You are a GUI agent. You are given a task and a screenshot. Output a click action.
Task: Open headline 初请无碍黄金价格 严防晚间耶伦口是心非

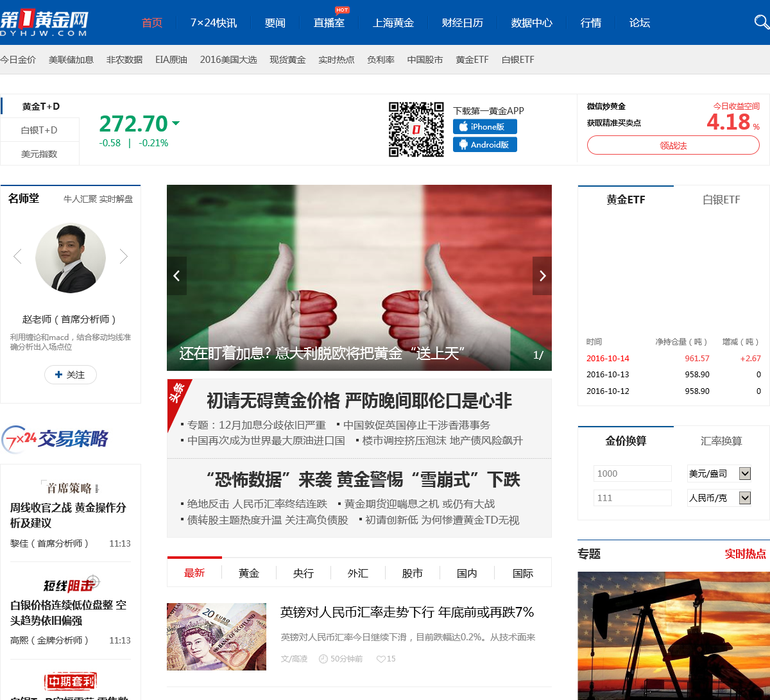359,401
